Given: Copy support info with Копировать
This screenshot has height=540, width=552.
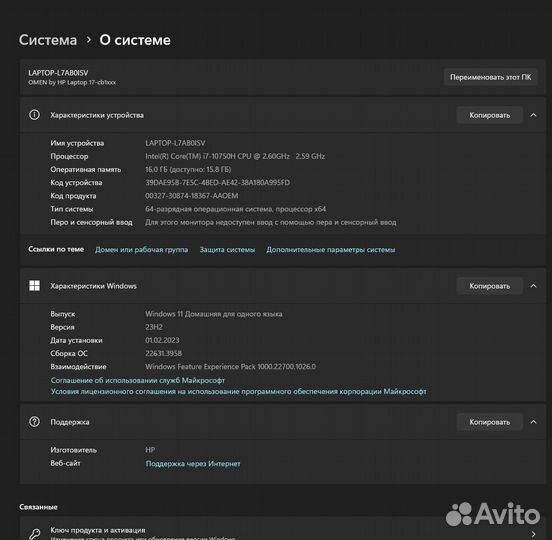Looking at the screenshot, I should [x=489, y=422].
